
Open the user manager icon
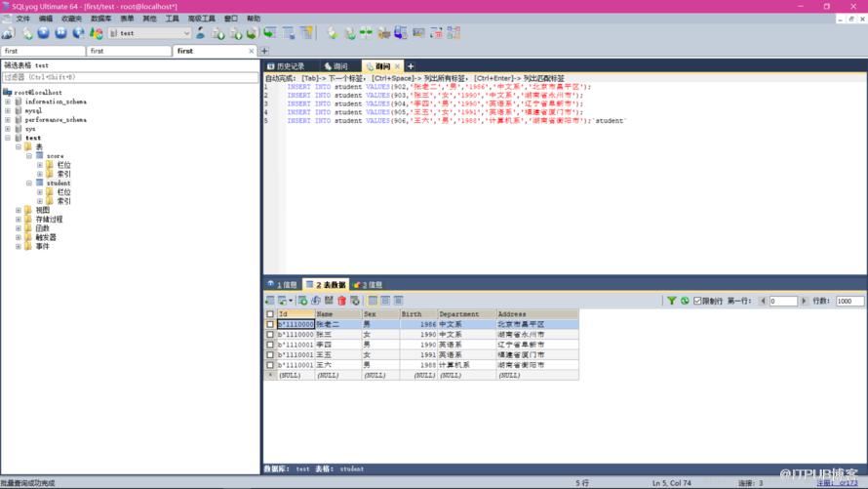[200, 33]
